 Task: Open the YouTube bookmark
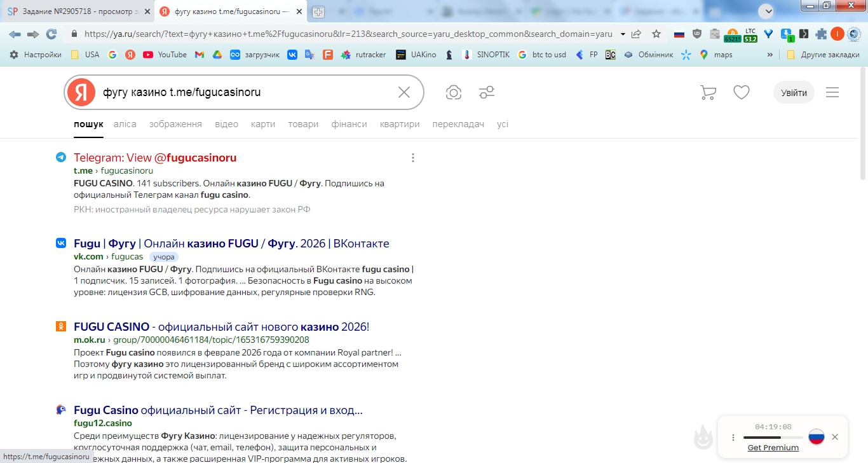[x=165, y=55]
